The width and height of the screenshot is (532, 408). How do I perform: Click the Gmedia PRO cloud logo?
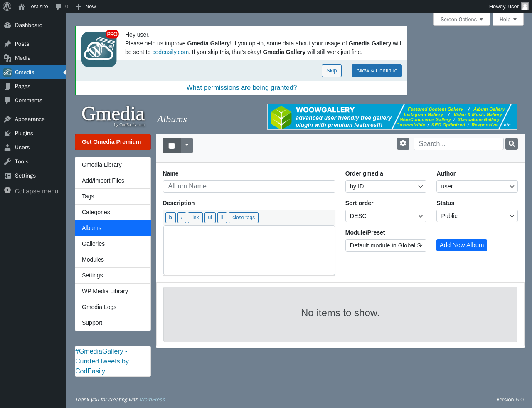pos(99,49)
